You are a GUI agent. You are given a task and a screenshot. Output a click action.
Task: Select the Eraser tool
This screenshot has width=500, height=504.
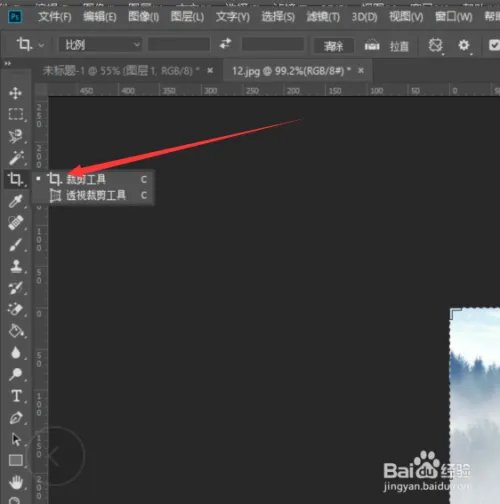tap(15, 309)
